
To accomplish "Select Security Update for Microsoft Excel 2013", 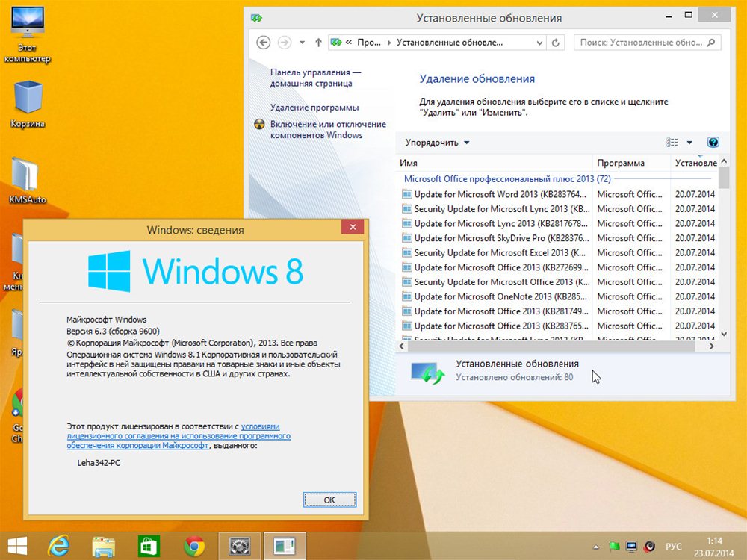I will [557, 253].
